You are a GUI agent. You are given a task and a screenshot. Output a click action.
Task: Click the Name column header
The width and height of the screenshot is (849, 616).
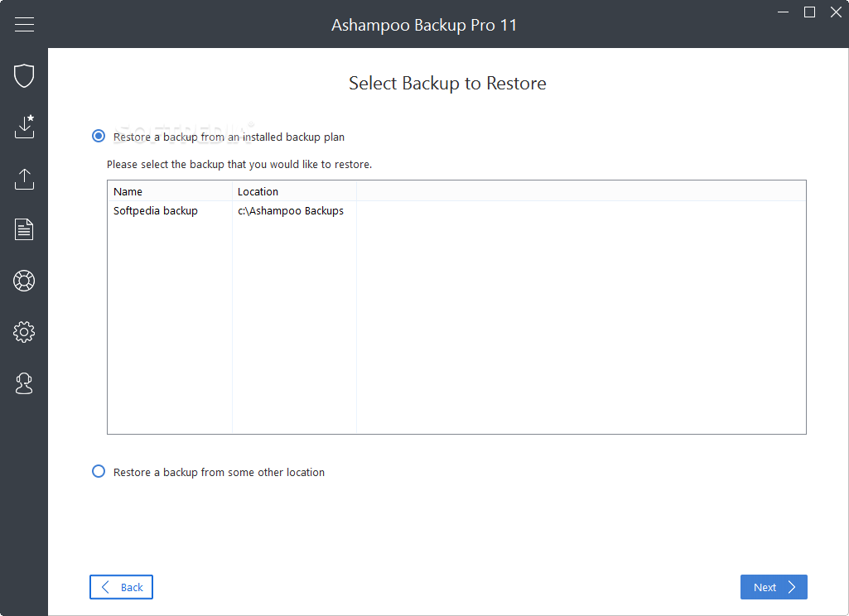(170, 191)
